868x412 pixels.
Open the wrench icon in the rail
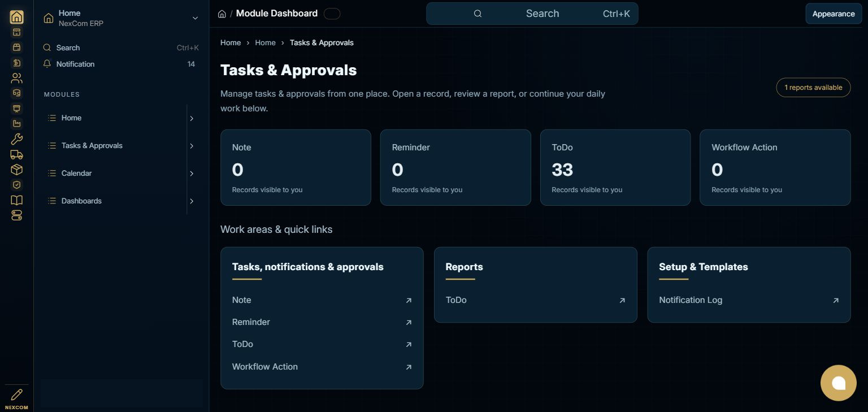pos(17,139)
